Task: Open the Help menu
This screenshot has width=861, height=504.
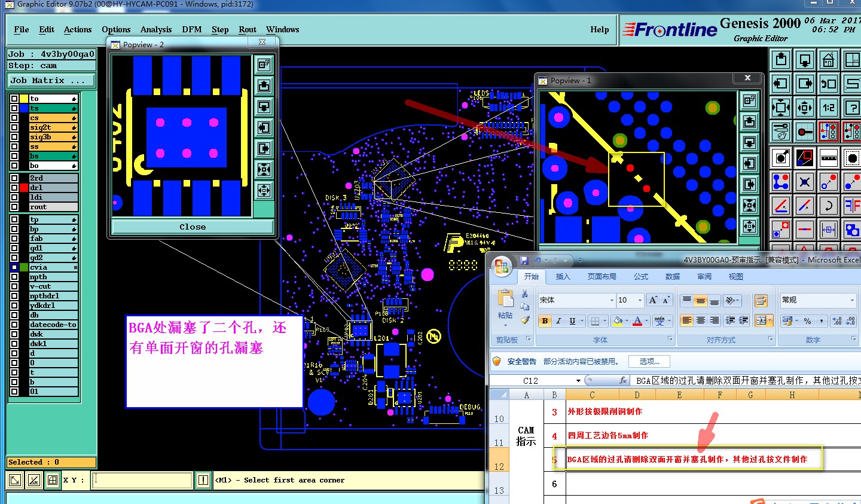Action: tap(600, 29)
